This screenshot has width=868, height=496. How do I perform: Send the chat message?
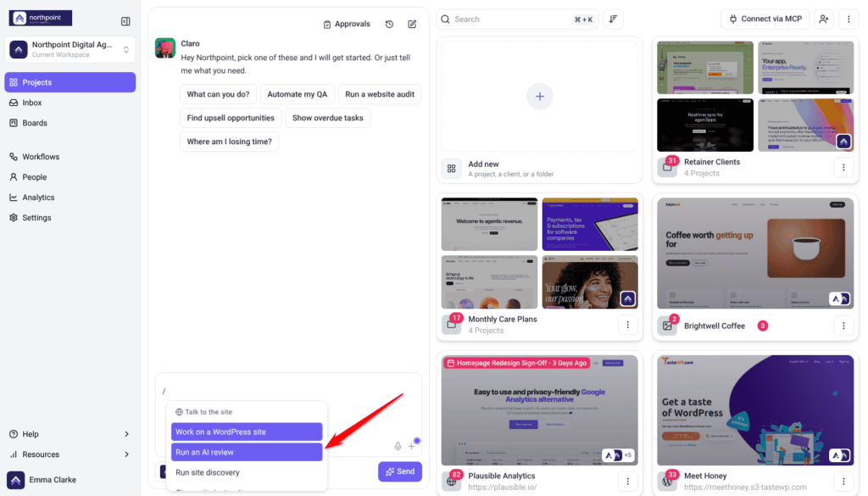click(400, 471)
